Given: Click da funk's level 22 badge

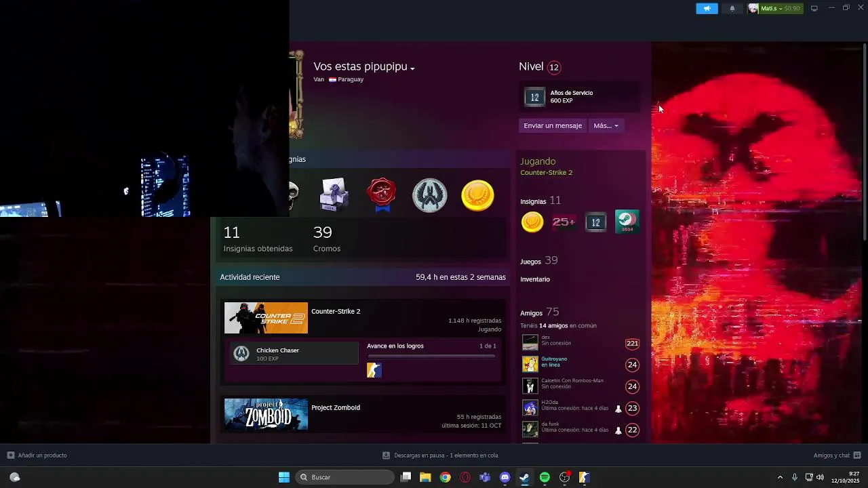Looking at the screenshot, I should tap(632, 430).
